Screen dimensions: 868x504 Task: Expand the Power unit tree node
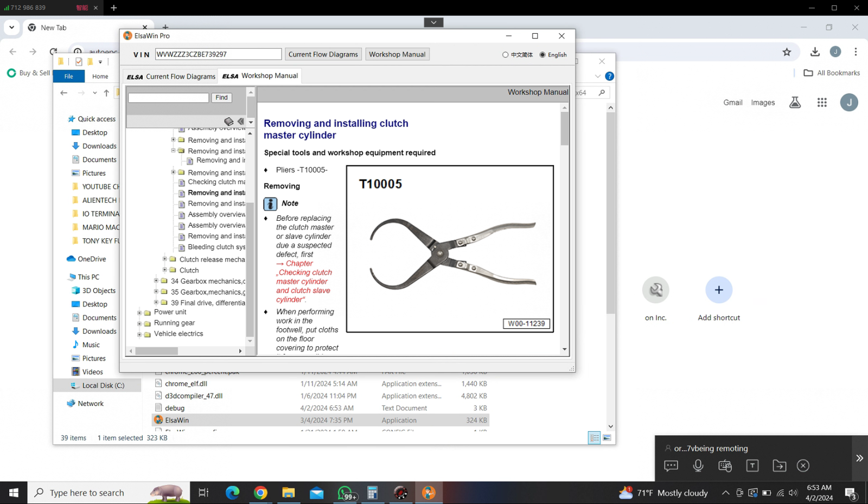139,312
